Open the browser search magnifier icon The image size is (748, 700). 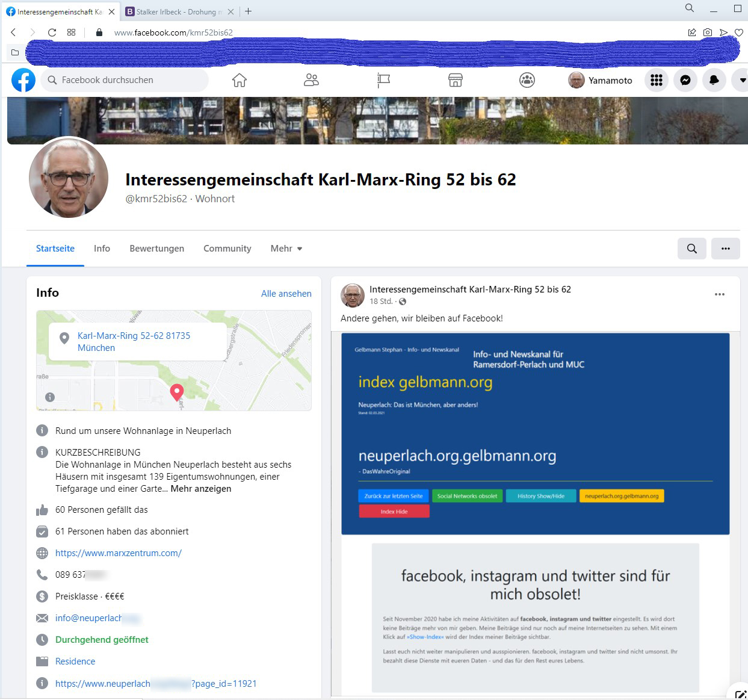point(690,8)
